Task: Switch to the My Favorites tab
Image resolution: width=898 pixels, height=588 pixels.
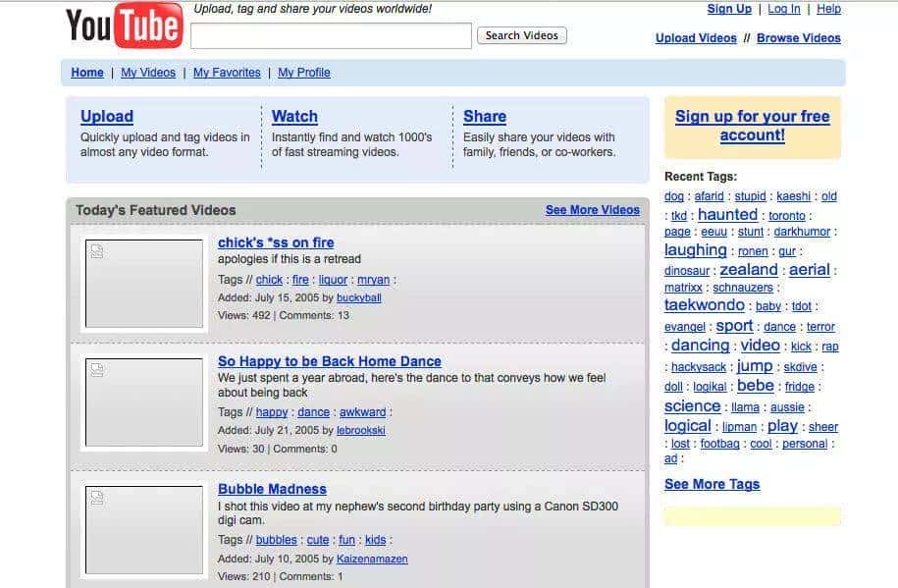Action: pos(227,73)
